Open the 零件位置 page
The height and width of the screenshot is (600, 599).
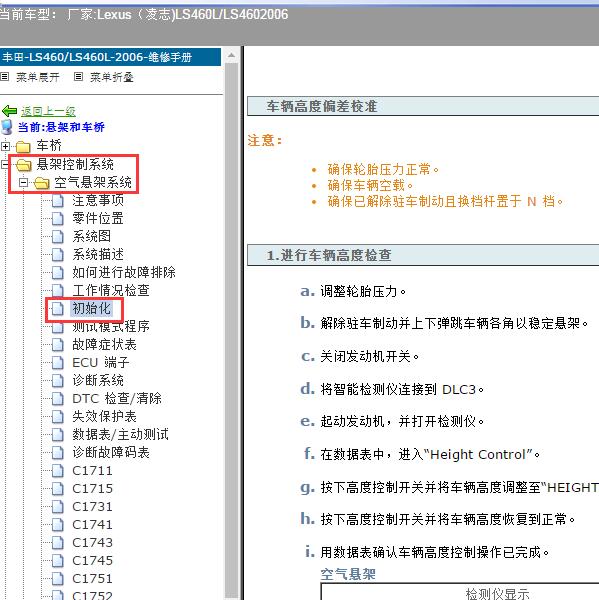coord(98,218)
